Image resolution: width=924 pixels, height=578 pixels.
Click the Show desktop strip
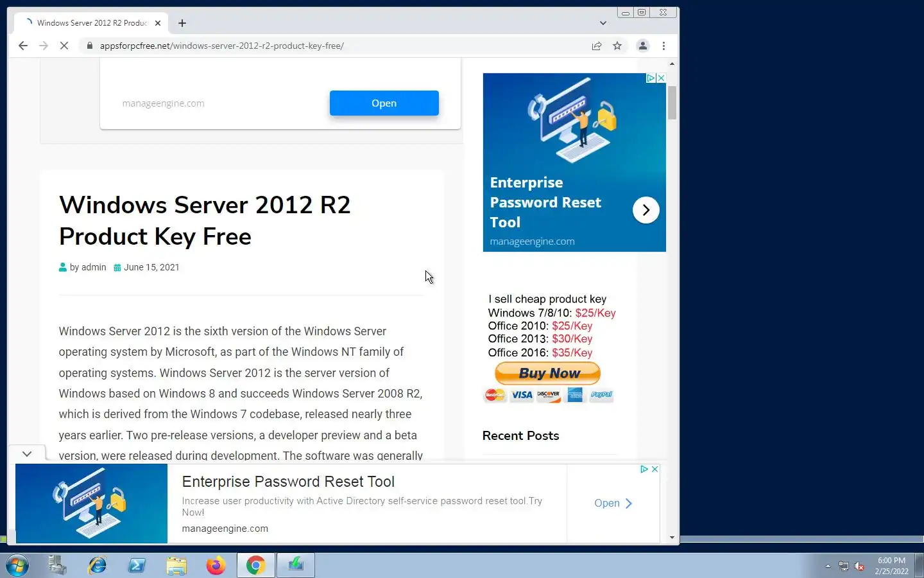(919, 566)
